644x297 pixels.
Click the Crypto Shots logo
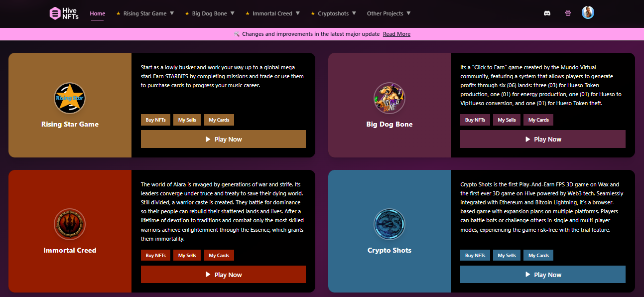pos(389,224)
